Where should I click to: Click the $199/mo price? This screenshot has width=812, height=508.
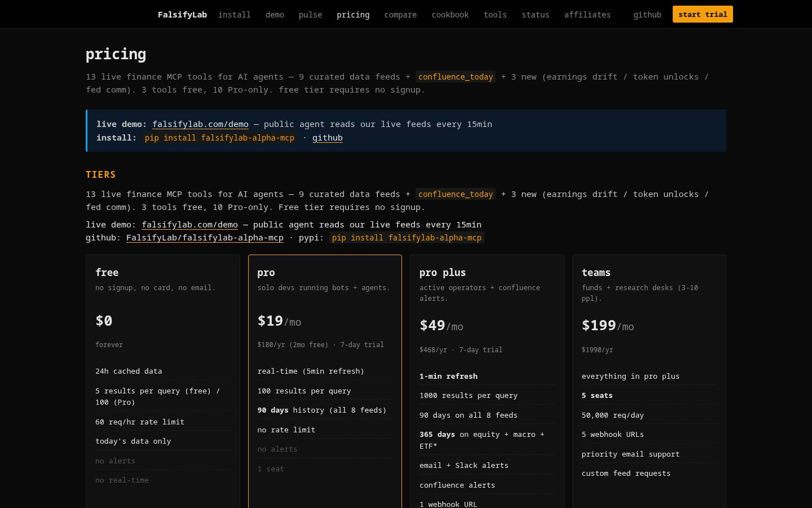pos(608,326)
